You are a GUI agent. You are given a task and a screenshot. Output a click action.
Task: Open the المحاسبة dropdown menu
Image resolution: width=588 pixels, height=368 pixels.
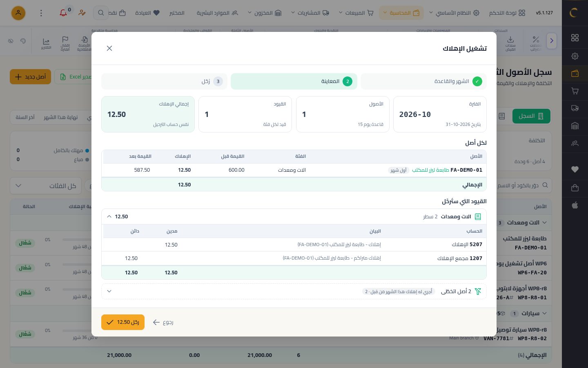tap(401, 13)
